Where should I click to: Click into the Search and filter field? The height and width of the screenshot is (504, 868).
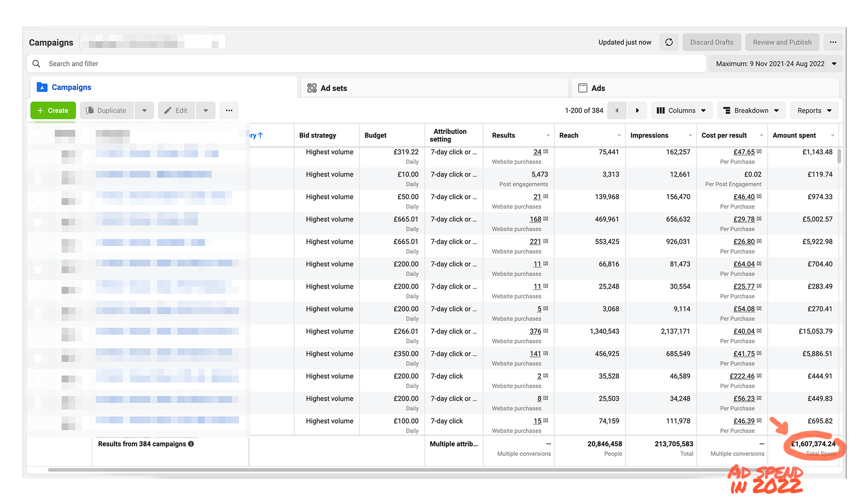[366, 64]
